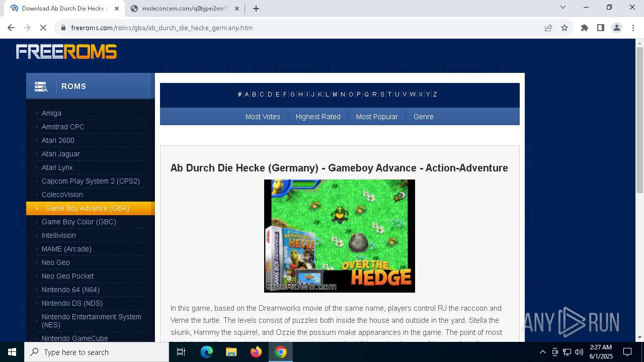Image resolution: width=644 pixels, height=362 pixels.
Task: Select the Download Ab Durch Die Hecke tab
Action: tap(64, 9)
